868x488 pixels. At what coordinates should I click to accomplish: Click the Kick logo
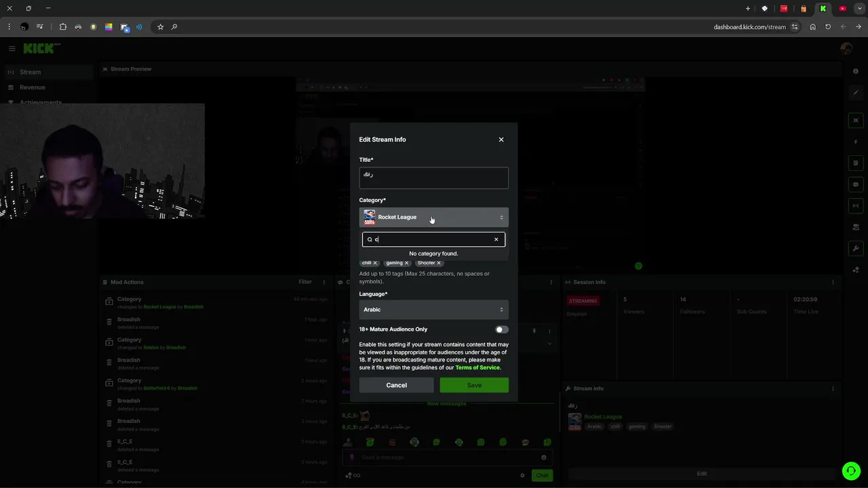click(42, 48)
